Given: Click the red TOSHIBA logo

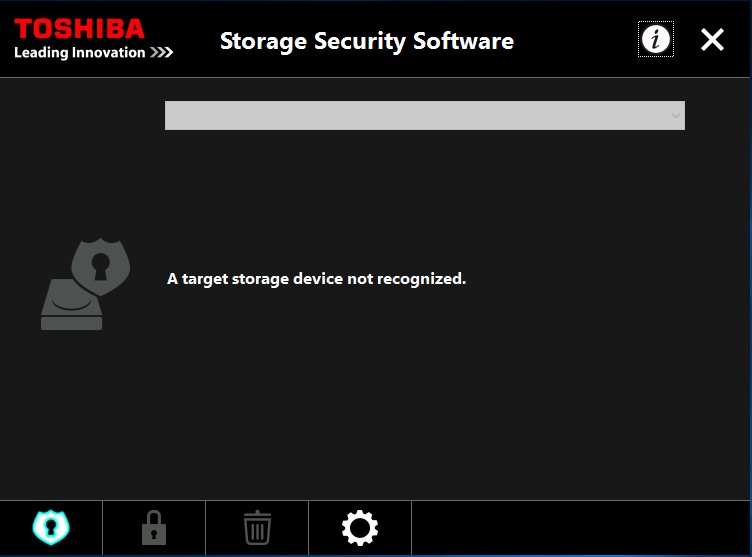Looking at the screenshot, I should (x=79, y=29).
